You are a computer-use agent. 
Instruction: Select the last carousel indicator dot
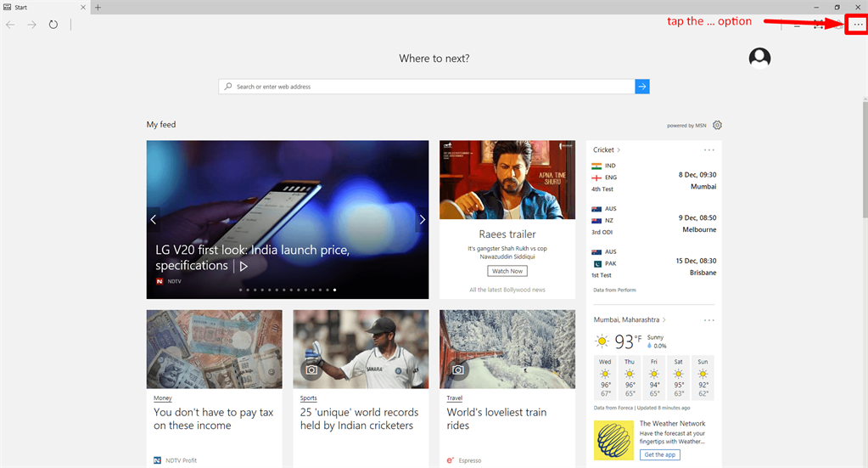334,290
